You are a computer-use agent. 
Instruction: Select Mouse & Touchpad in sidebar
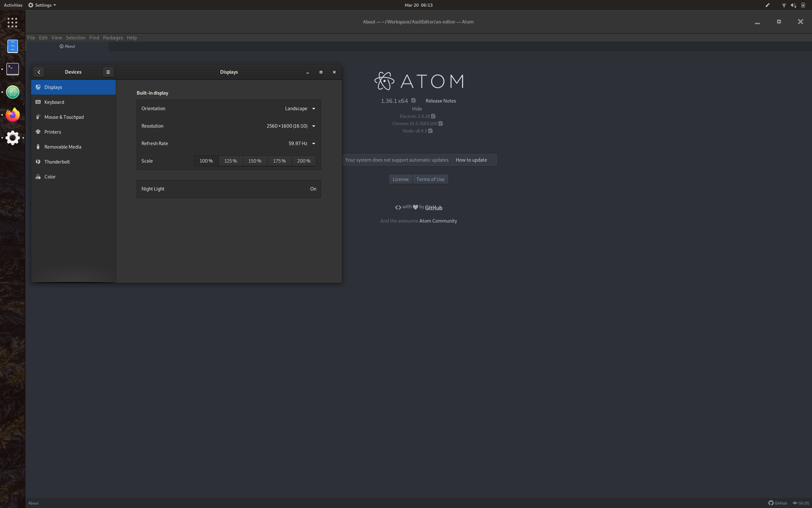(74, 117)
